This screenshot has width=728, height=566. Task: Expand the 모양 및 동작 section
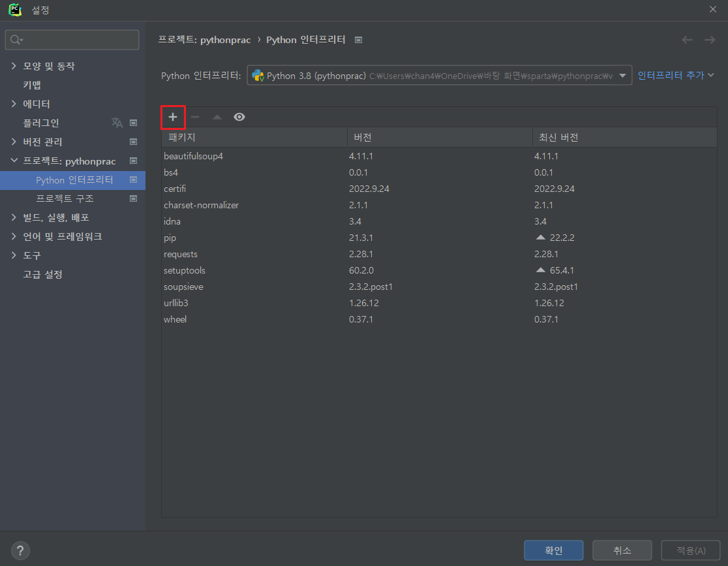pos(14,66)
